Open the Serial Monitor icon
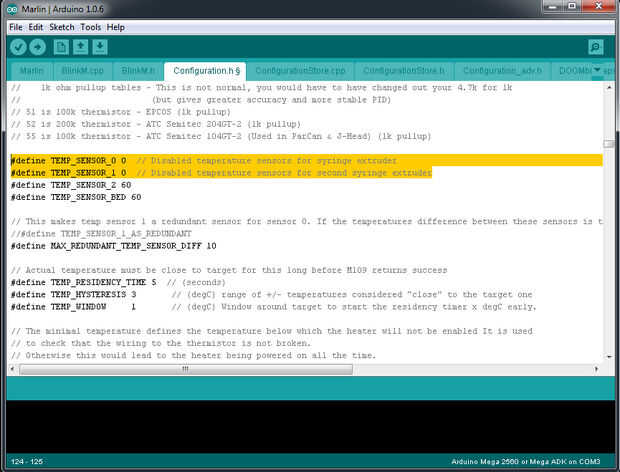Image resolution: width=620 pixels, height=472 pixels. tap(595, 47)
